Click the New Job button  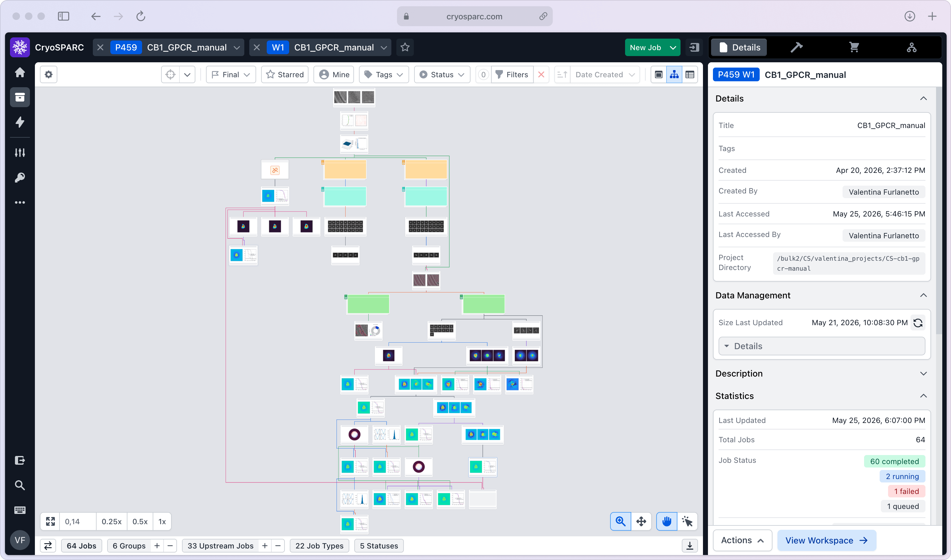(645, 47)
